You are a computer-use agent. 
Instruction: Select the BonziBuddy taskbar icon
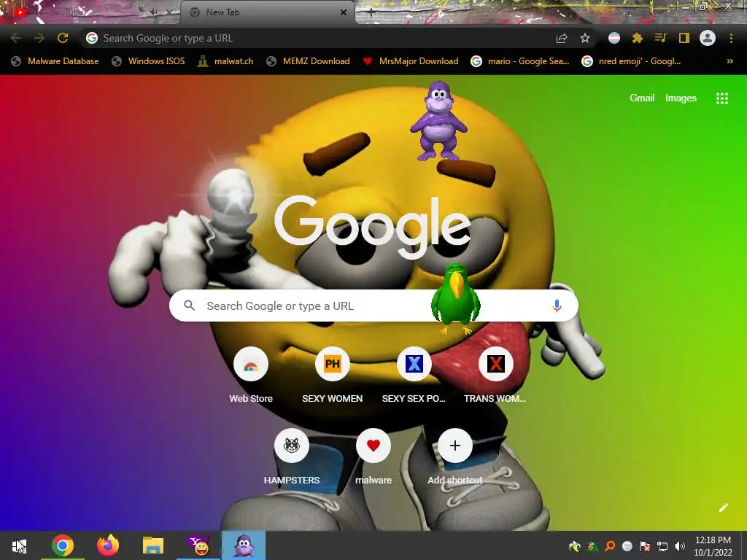tap(244, 545)
